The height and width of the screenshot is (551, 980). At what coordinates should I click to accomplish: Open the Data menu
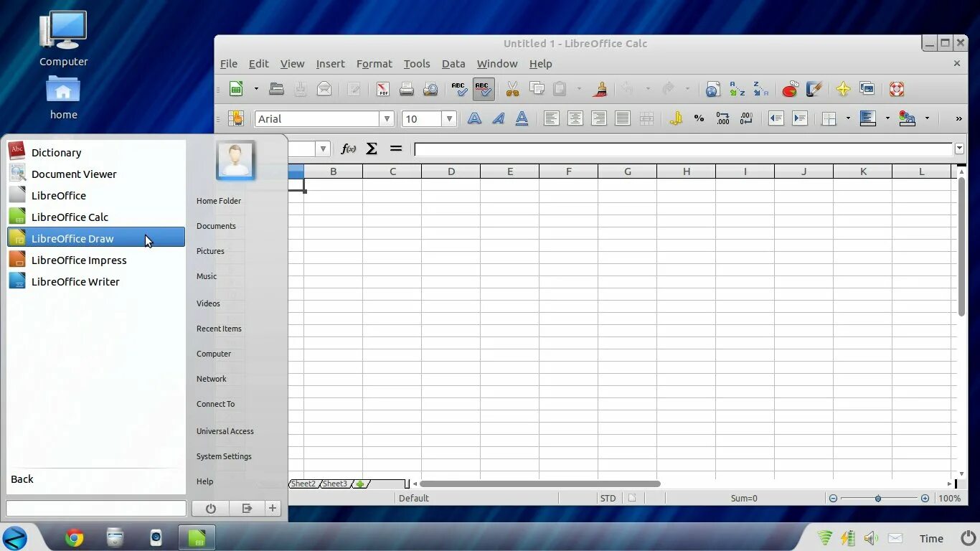coord(453,63)
